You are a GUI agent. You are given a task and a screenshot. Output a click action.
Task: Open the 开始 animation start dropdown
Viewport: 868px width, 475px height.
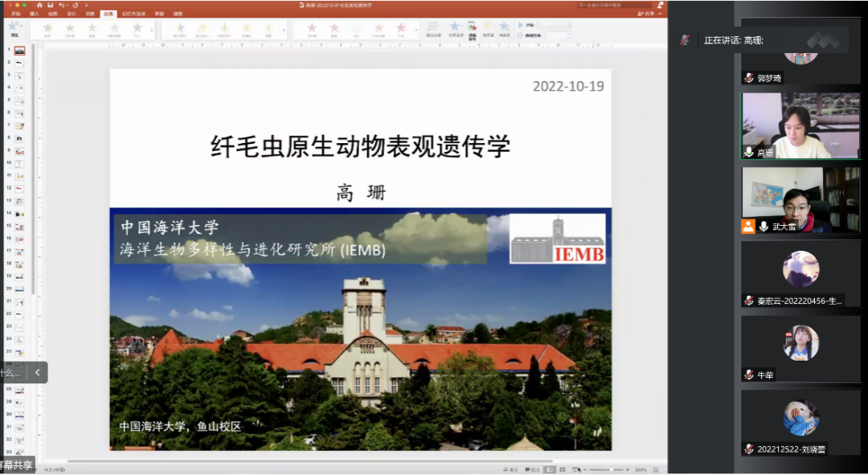[x=554, y=25]
